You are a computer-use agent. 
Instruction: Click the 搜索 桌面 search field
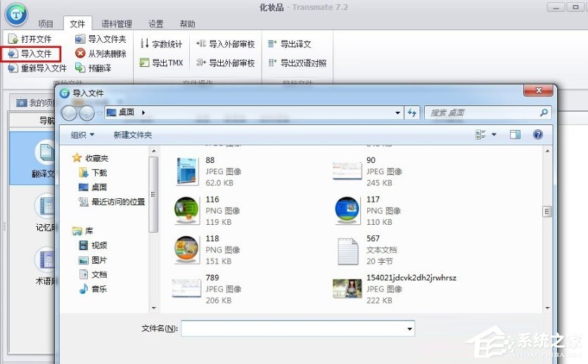pos(487,112)
